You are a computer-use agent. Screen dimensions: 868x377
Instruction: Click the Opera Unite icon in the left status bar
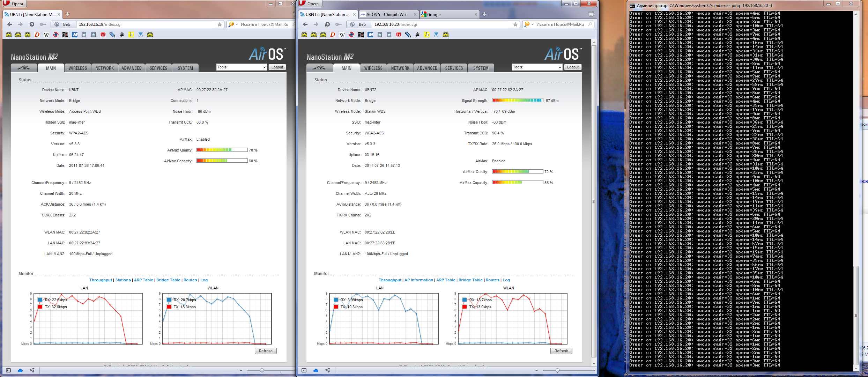pyautogui.click(x=32, y=370)
